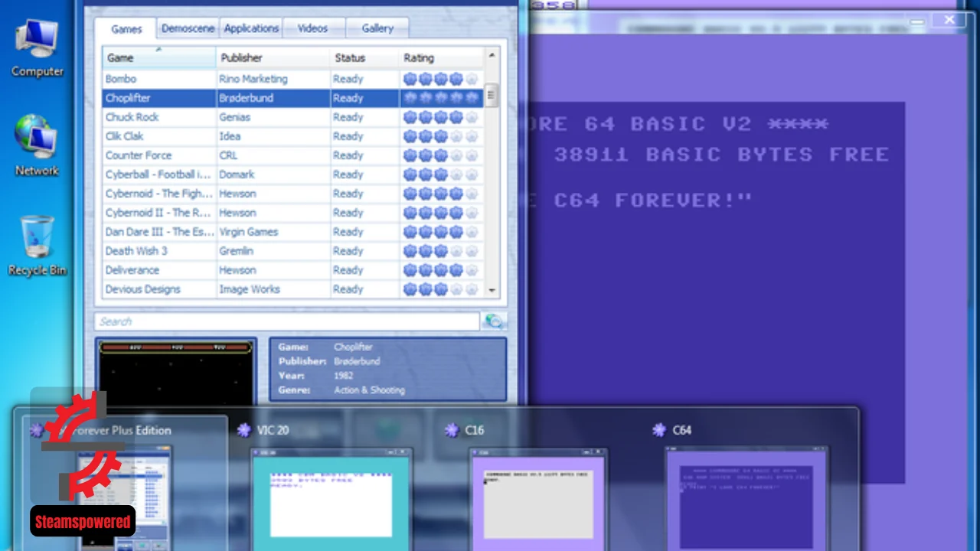This screenshot has height=551, width=980.
Task: Select the C64 window preview thumbnail
Action: (x=746, y=497)
